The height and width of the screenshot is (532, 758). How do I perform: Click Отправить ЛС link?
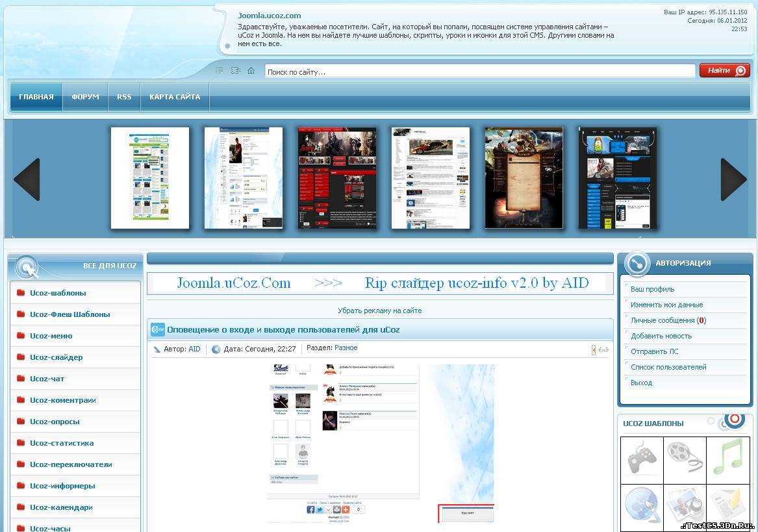pos(654,351)
